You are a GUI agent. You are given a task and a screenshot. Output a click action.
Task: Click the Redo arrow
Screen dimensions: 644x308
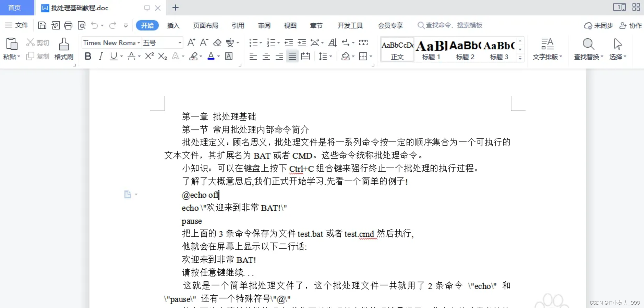tap(113, 25)
